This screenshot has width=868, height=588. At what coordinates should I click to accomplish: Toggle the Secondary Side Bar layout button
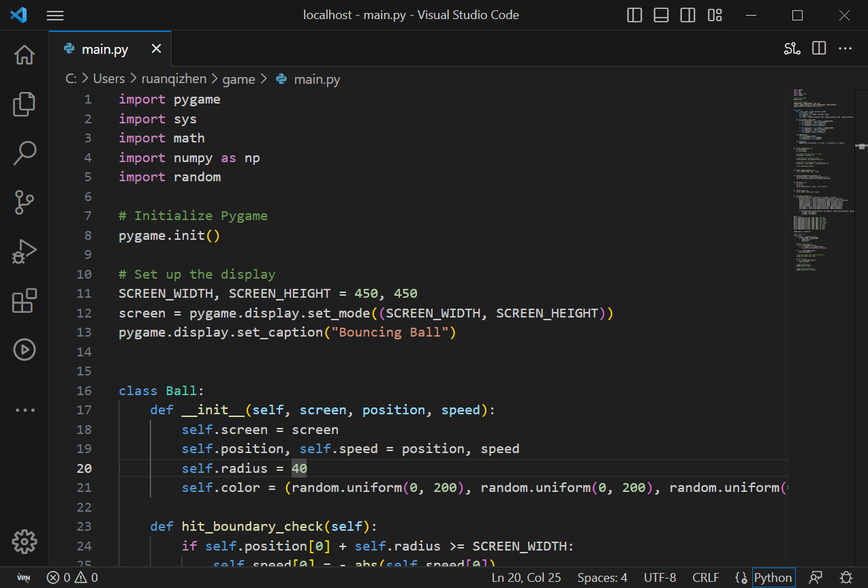click(687, 15)
